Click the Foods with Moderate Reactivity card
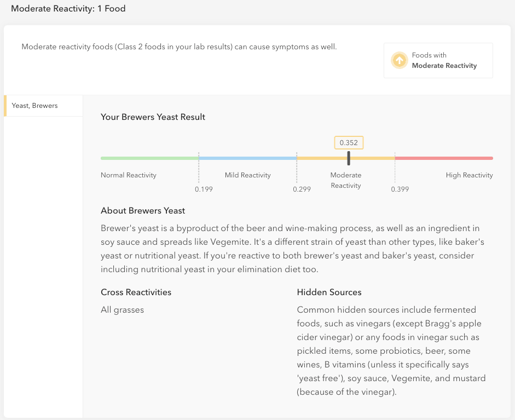 click(x=438, y=60)
